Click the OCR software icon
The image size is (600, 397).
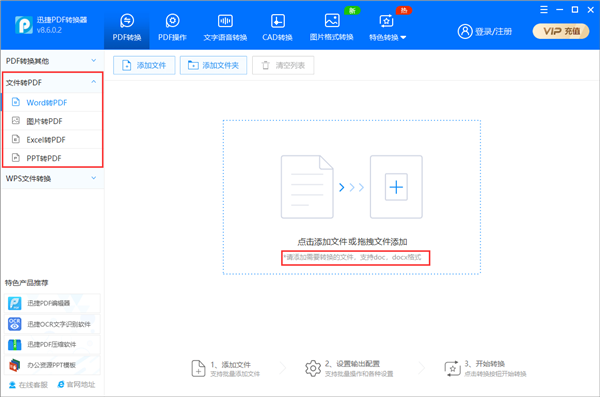tap(15, 324)
